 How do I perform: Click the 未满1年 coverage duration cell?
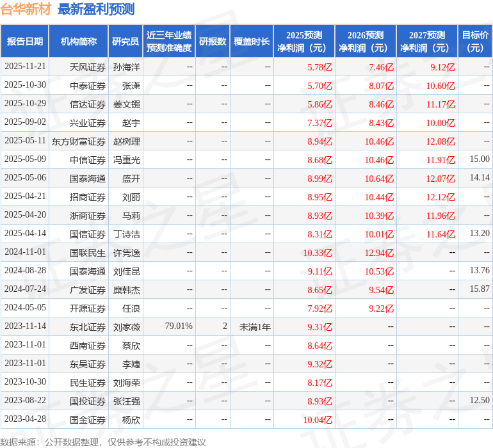(x=255, y=327)
